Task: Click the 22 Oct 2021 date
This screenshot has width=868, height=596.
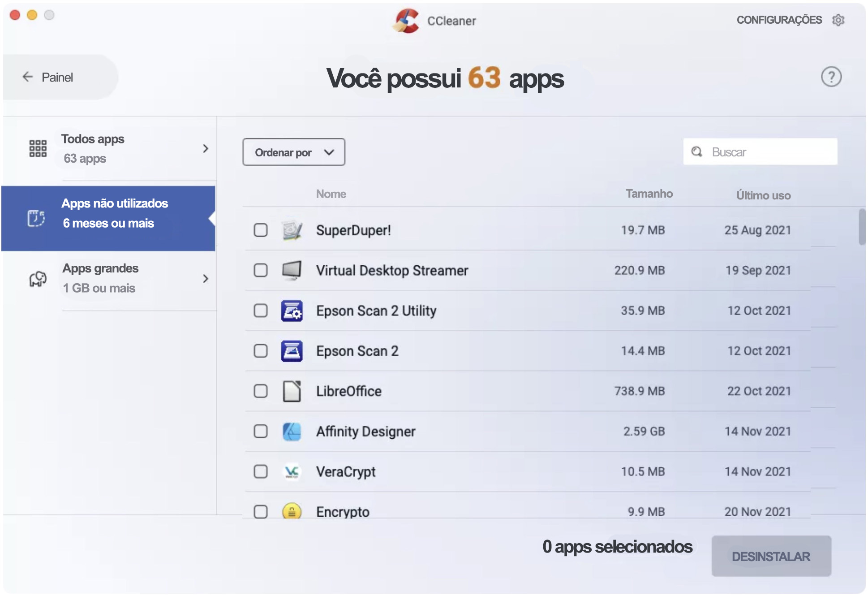Action: tap(759, 391)
